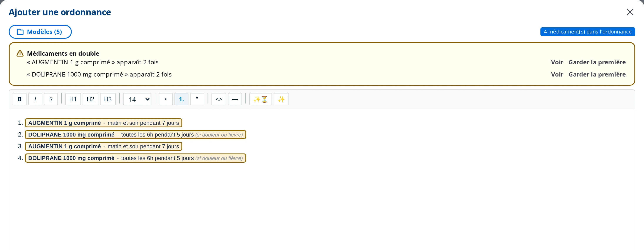
Task: Close the Ajouter une ordonnance dialog
Action: click(x=630, y=12)
